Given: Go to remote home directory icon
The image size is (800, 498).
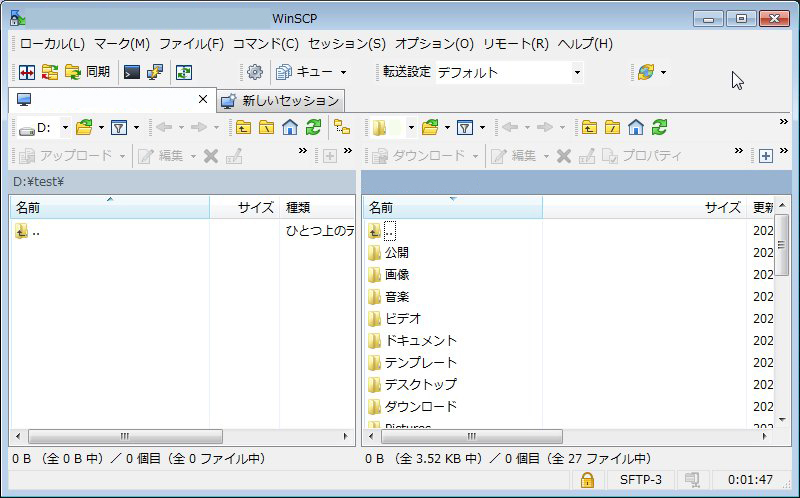Looking at the screenshot, I should 636,128.
